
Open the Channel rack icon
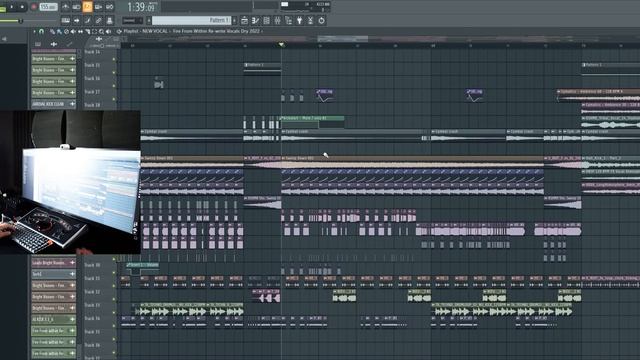(267, 20)
